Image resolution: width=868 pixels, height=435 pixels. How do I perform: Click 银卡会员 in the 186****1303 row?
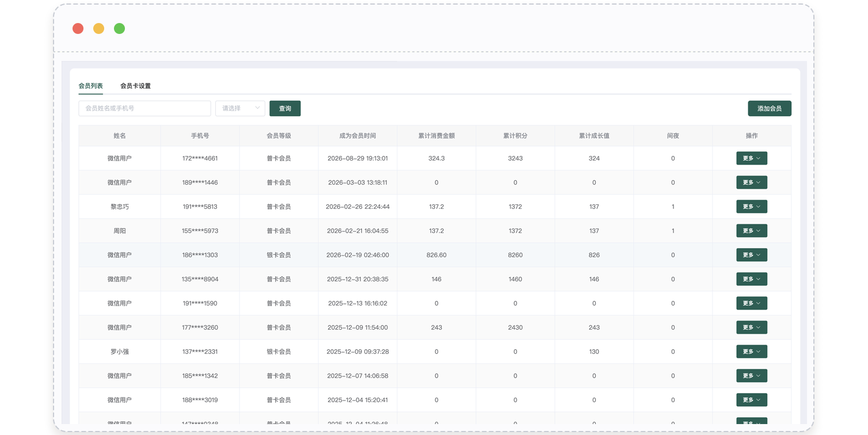[x=279, y=255]
